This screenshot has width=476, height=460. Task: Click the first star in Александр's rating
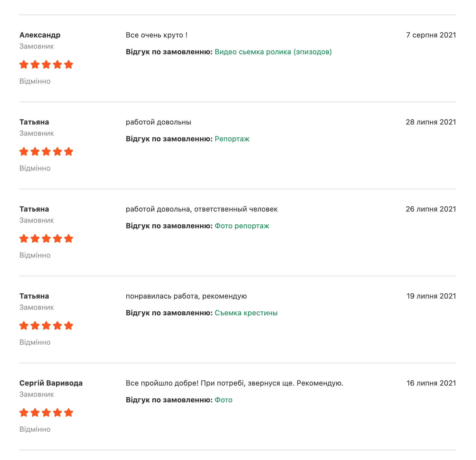click(24, 65)
